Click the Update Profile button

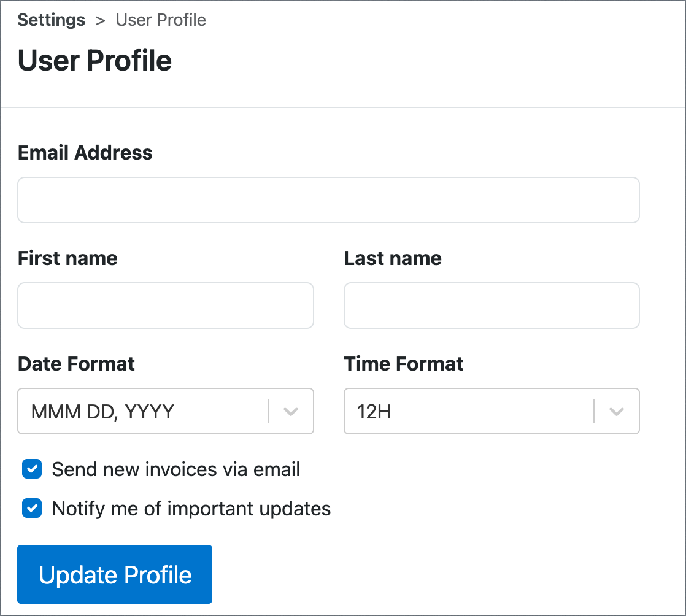coord(115,574)
